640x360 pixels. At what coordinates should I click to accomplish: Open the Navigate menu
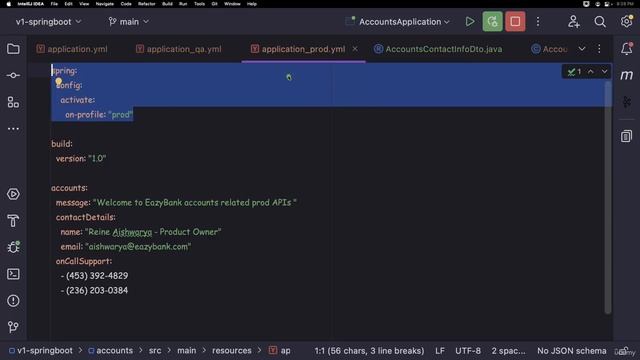tap(104, 4)
